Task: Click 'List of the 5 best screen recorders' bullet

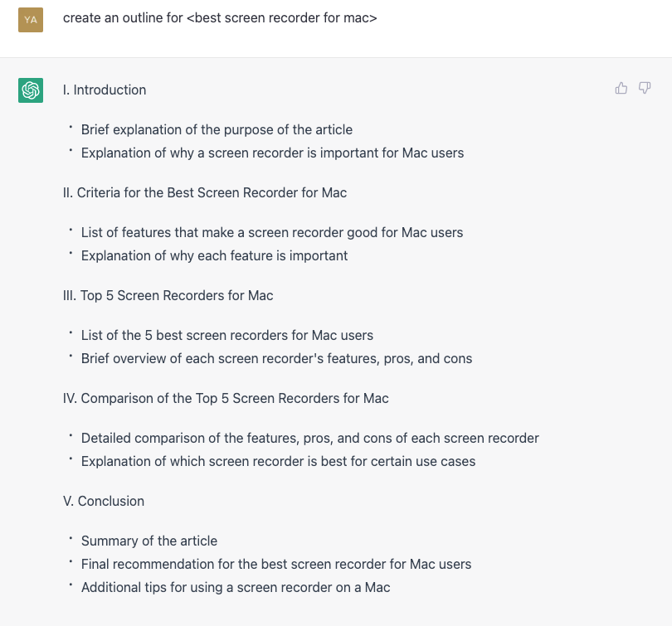Action: (x=227, y=335)
